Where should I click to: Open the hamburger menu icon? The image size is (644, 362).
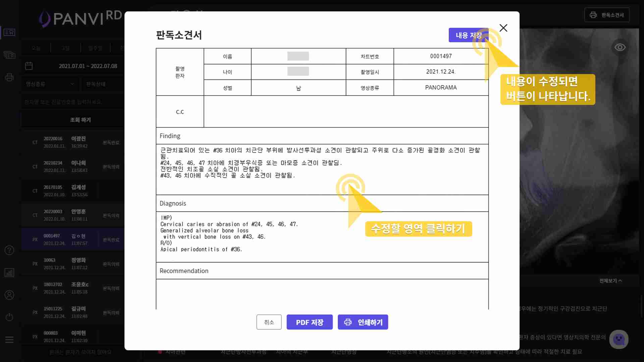pyautogui.click(x=9, y=340)
